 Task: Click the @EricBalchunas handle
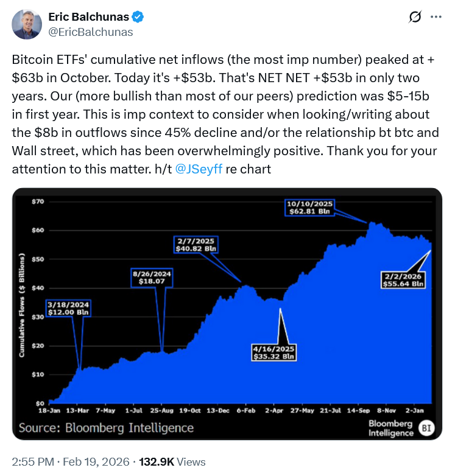[x=90, y=32]
